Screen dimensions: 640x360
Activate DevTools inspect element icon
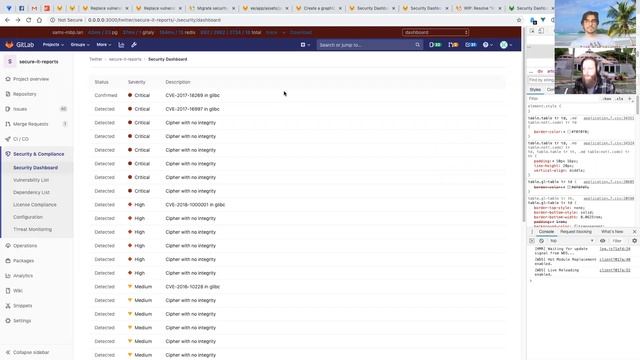point(532,31)
